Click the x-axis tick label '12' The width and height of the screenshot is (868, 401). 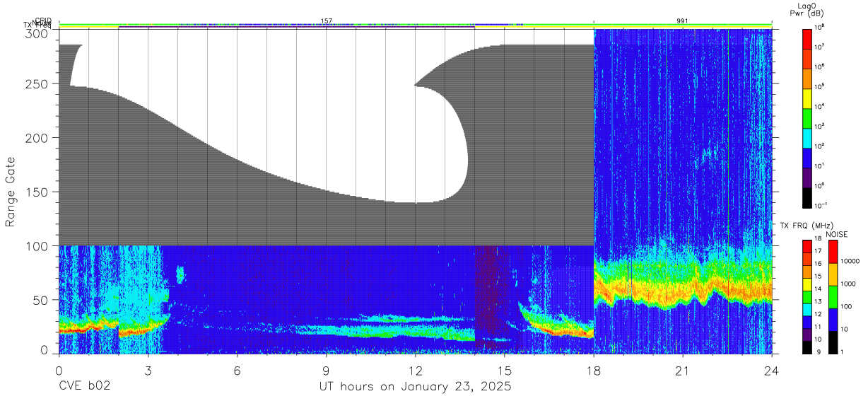point(416,371)
